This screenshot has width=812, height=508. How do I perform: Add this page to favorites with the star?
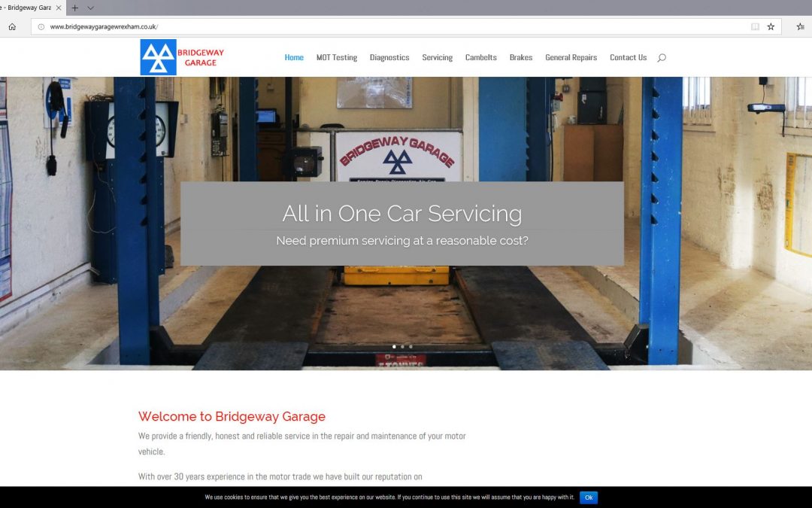coord(771,26)
